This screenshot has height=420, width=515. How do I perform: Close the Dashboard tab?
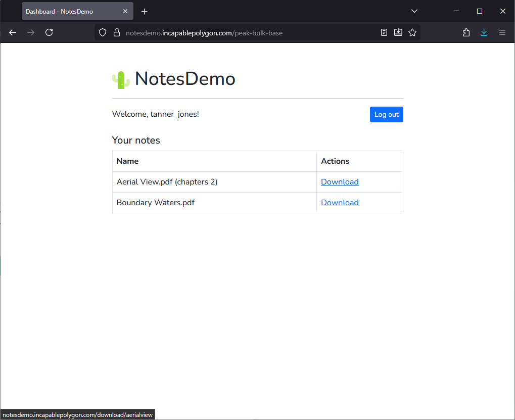125,11
